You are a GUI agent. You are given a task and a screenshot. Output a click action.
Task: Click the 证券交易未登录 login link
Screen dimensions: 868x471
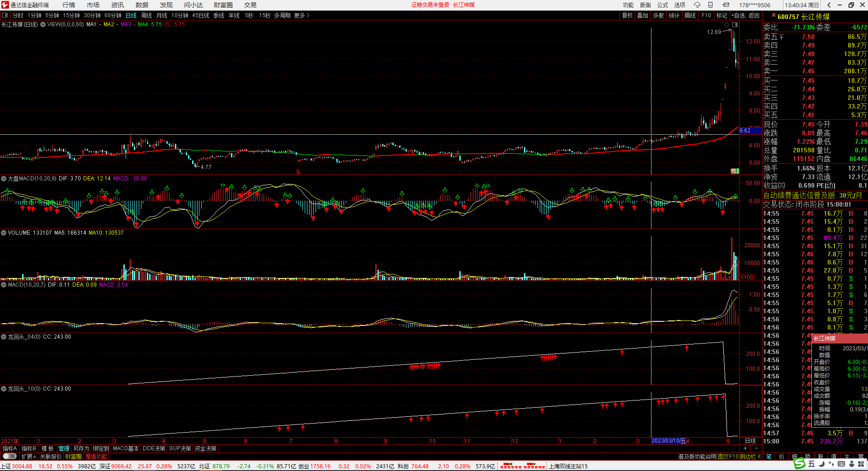(430, 5)
